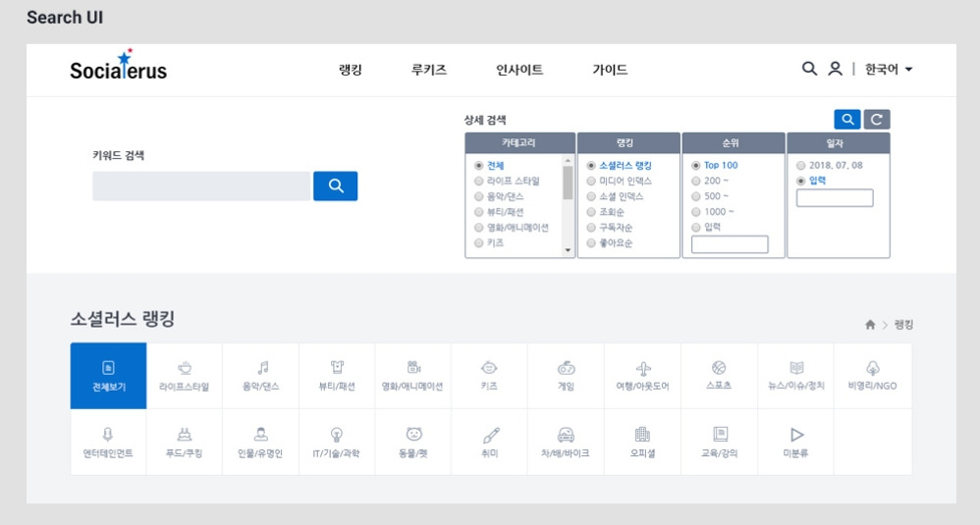Click the breadcrumb home icon

[x=870, y=325]
